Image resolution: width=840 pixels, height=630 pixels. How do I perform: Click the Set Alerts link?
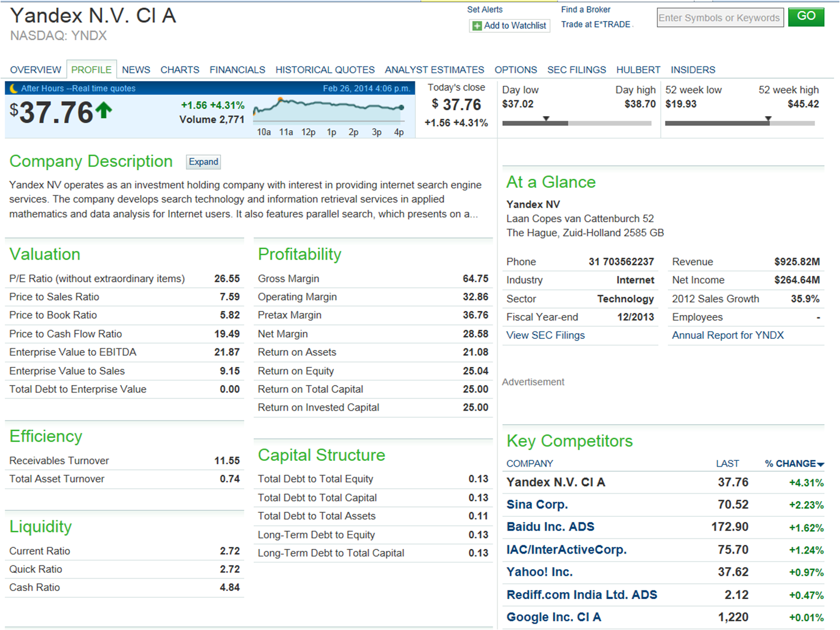click(484, 9)
